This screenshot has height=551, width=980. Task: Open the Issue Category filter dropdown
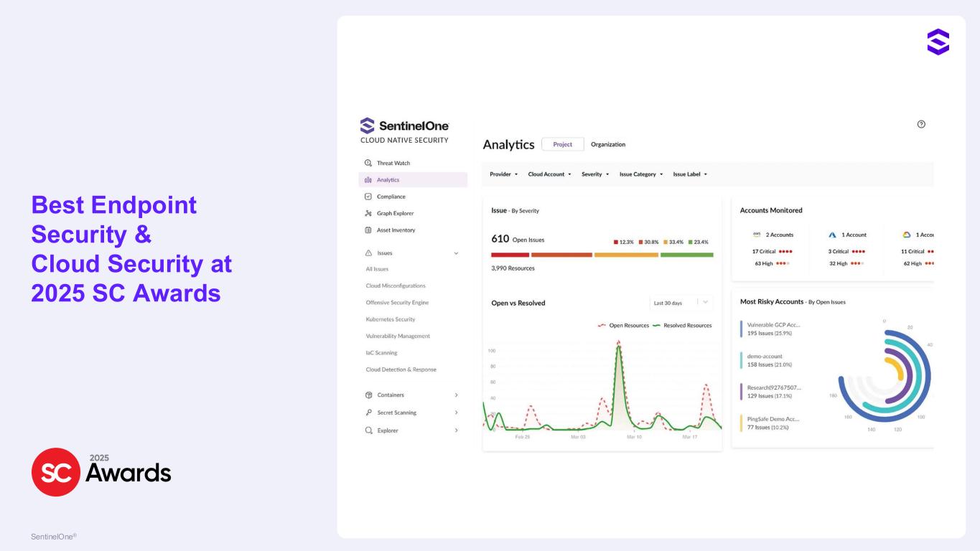pyautogui.click(x=641, y=174)
